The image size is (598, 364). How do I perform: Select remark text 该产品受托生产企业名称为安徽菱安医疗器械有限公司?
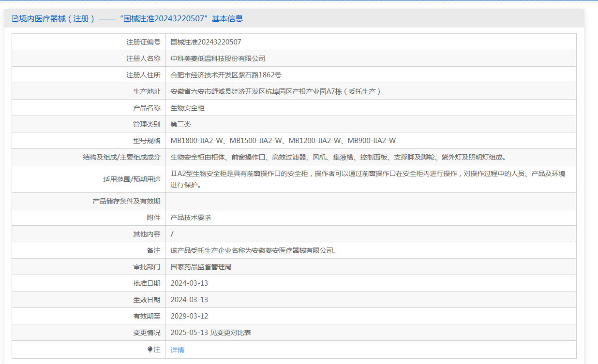[254, 250]
